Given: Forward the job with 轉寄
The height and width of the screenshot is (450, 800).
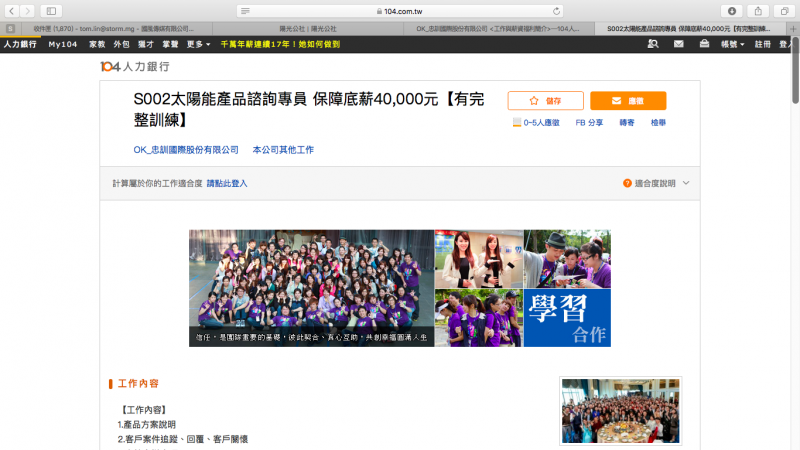Looking at the screenshot, I should [627, 122].
